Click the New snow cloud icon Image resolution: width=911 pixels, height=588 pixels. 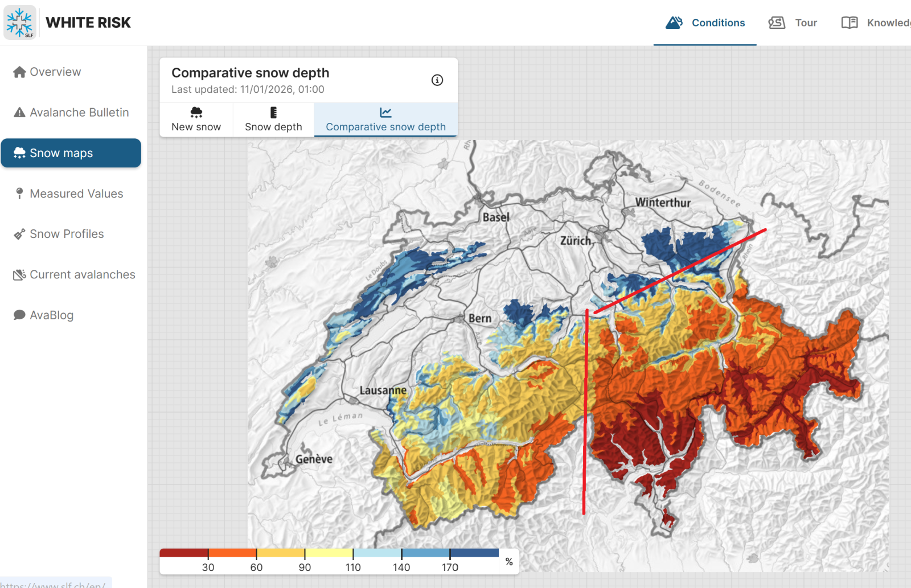pyautogui.click(x=196, y=112)
